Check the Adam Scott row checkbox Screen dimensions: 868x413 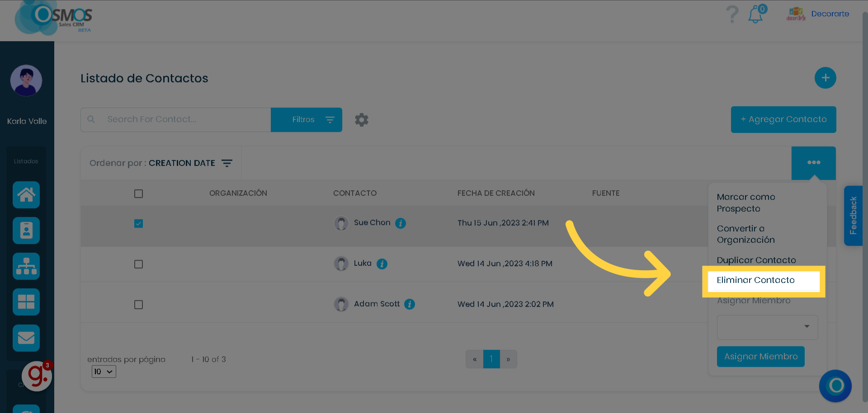coord(139,305)
